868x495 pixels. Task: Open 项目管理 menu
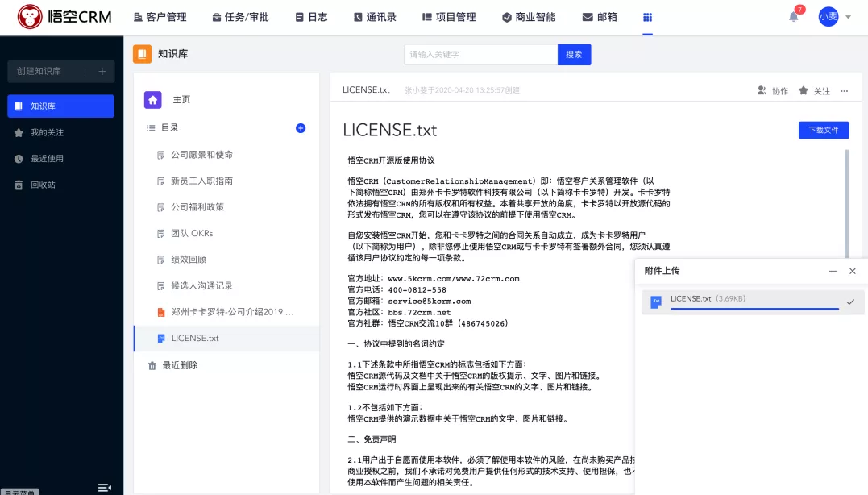(449, 17)
